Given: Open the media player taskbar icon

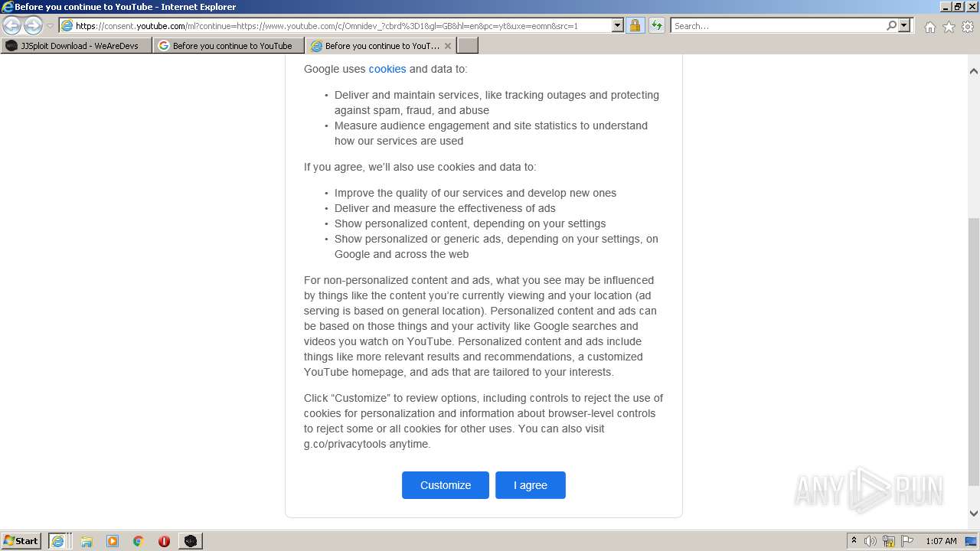Looking at the screenshot, I should tap(113, 541).
